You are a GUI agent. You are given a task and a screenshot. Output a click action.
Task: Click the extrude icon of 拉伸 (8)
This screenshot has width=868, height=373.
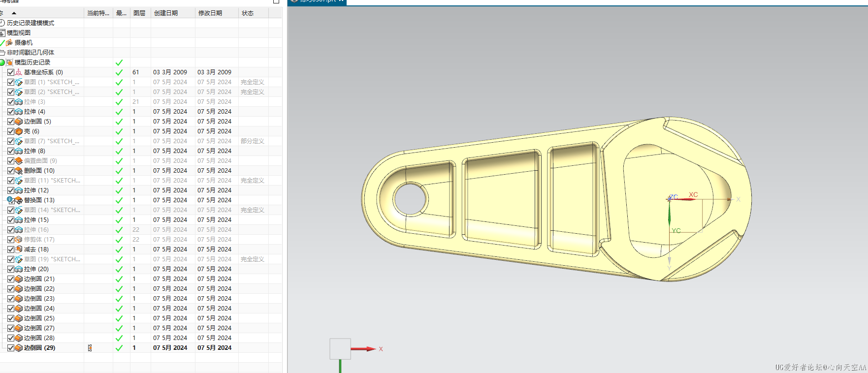(19, 151)
